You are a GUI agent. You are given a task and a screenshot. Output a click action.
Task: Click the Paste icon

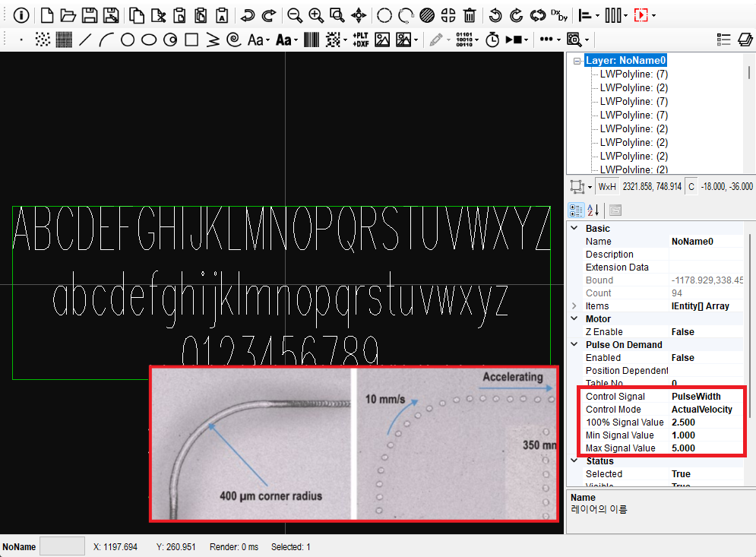[x=179, y=15]
